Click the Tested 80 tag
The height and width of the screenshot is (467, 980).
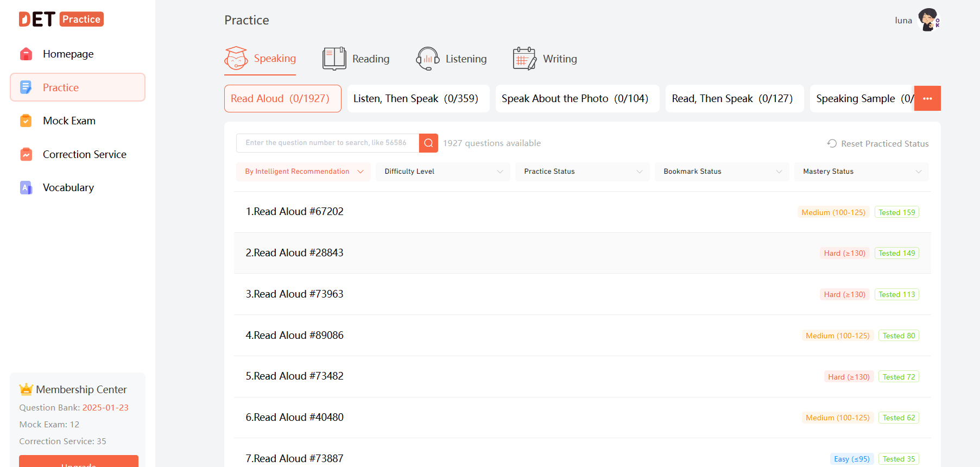tap(899, 336)
